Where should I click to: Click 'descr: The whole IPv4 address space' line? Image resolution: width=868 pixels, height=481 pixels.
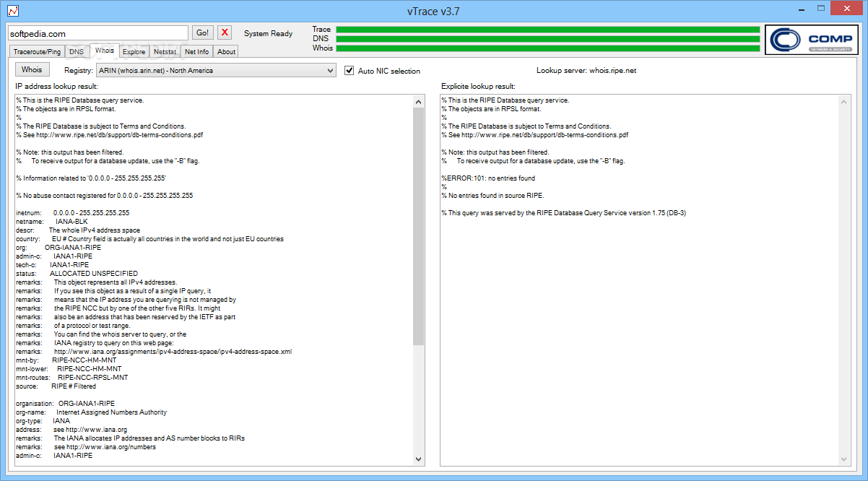tap(78, 230)
